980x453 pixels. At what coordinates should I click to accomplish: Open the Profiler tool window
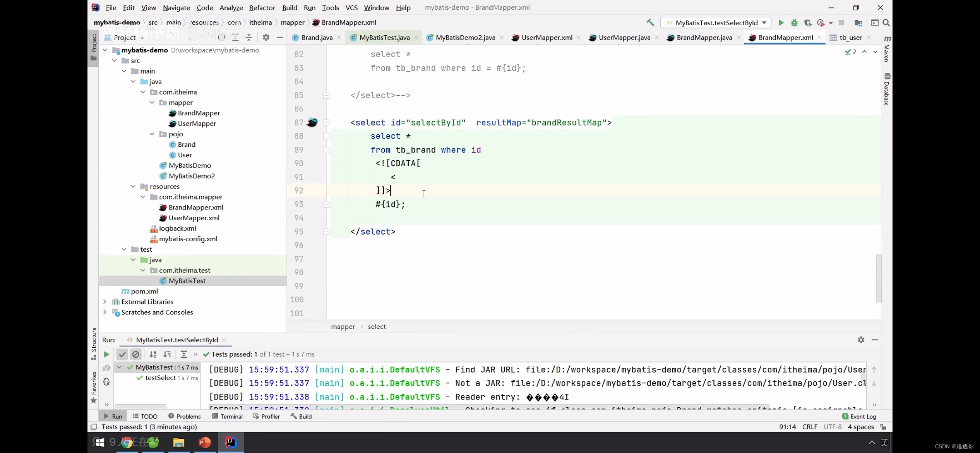pos(266,416)
